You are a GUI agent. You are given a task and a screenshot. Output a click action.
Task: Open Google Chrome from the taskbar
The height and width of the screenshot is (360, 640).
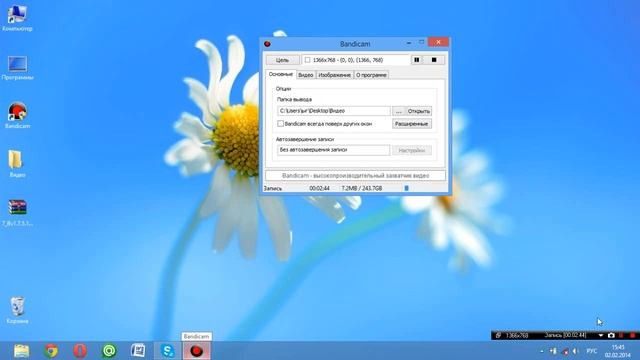click(x=51, y=351)
